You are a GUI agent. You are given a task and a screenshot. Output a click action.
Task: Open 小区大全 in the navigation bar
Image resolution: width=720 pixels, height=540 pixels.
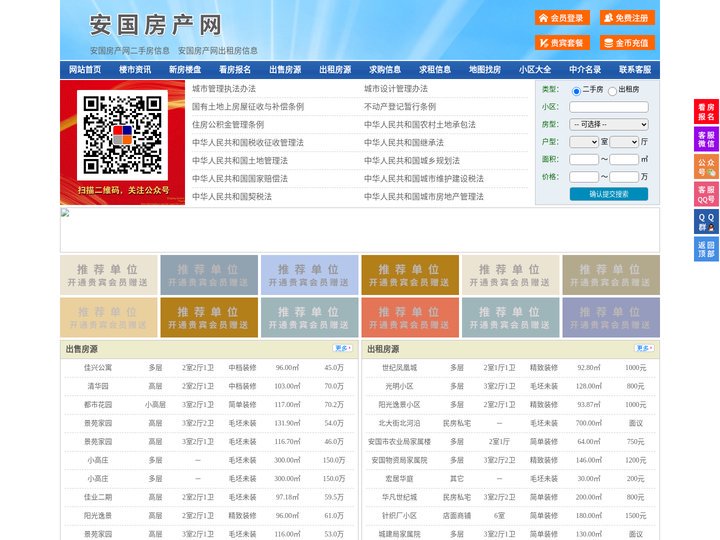click(535, 70)
